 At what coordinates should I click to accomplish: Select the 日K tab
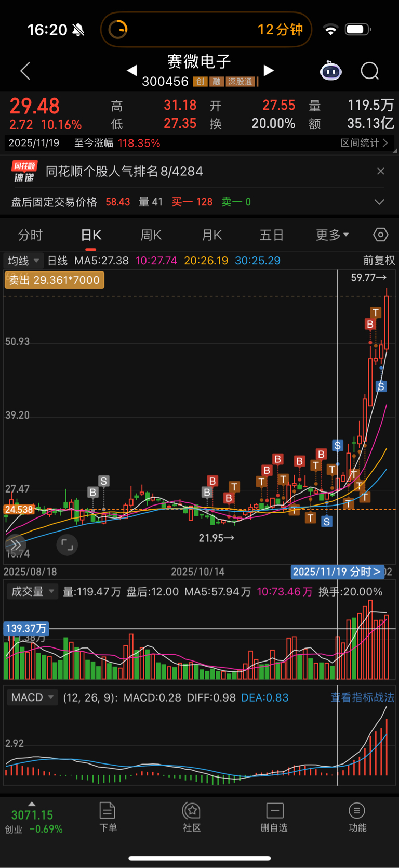coord(91,235)
